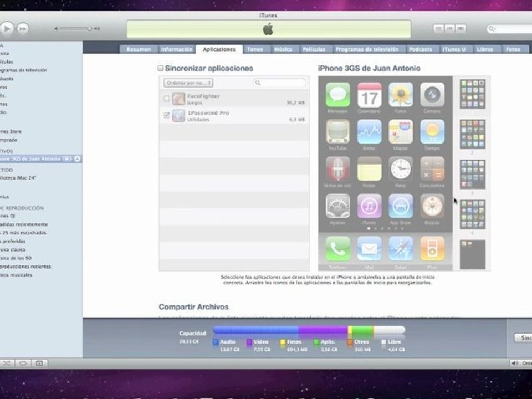Select the last, mostly empty home screen thumbnail

pyautogui.click(x=473, y=254)
